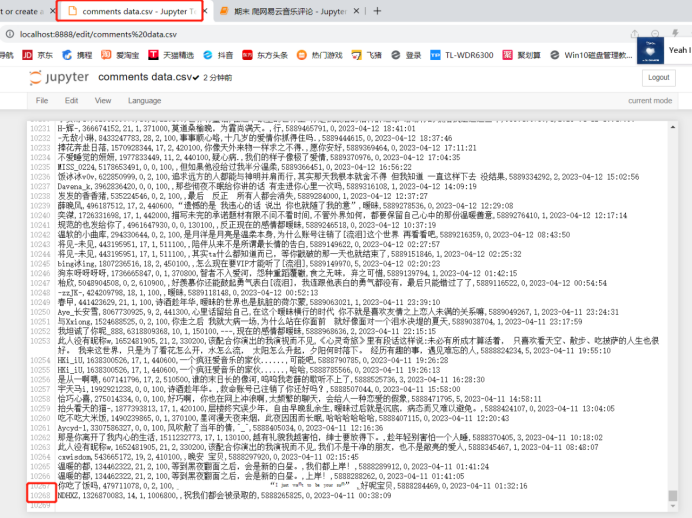Open a new browser tab

(x=377, y=11)
